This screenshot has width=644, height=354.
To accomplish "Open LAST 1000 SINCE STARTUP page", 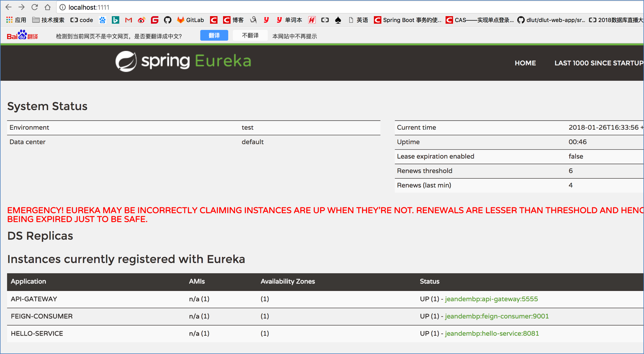I will coord(599,63).
